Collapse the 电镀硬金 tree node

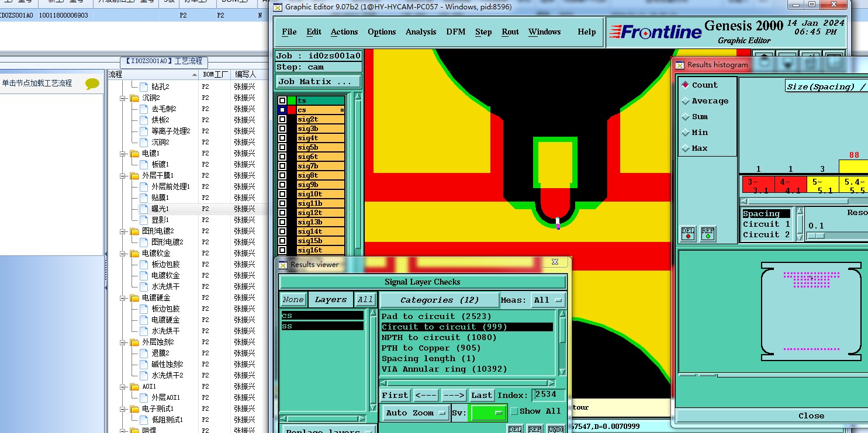(x=124, y=297)
